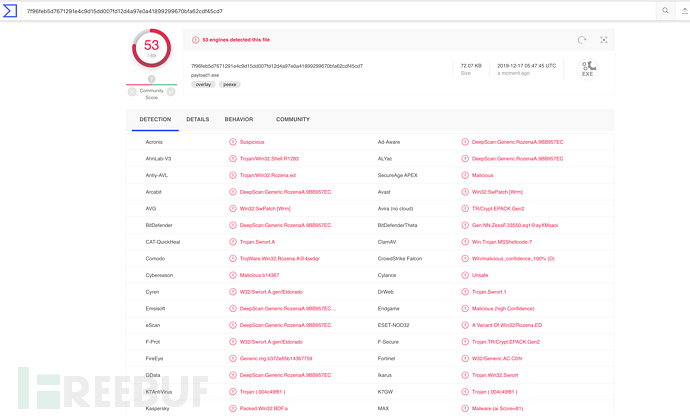Click the K7GW Trojan result
The width and height of the screenshot is (690, 416).
495,392
